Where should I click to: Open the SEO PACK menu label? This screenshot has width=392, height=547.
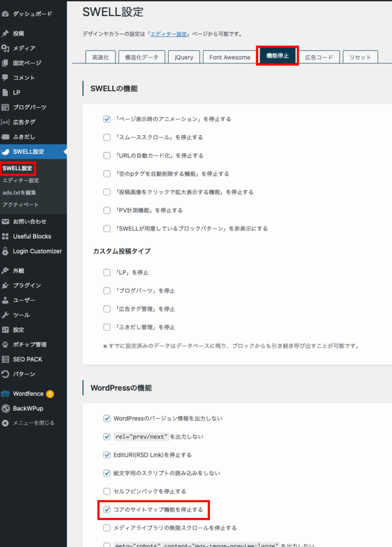[x=28, y=360]
